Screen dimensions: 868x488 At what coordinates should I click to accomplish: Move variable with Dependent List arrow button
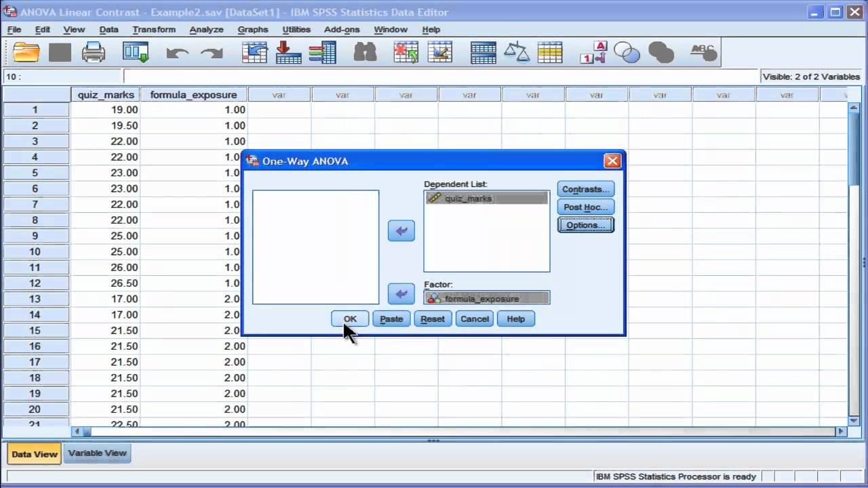point(401,231)
